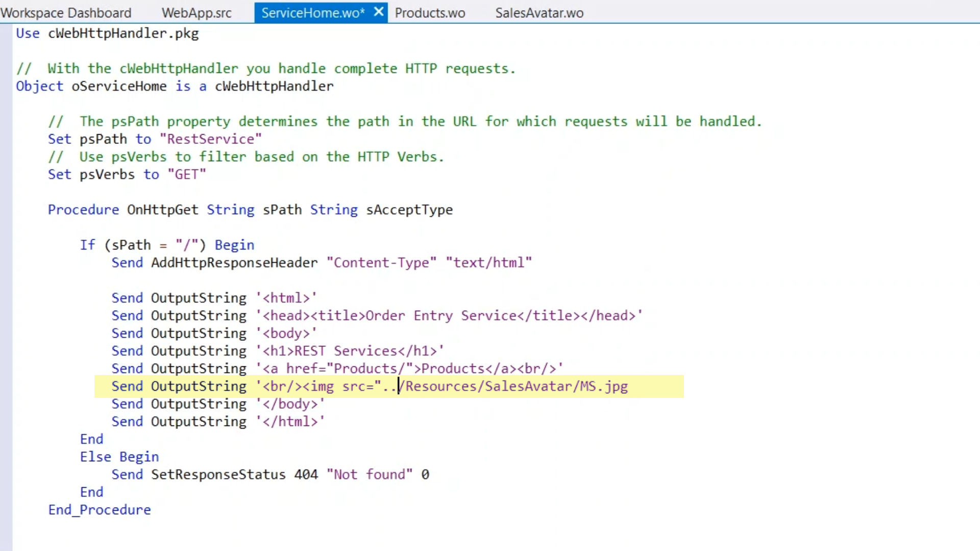The width and height of the screenshot is (980, 551).
Task: Click the 'Use cWebHttpHandler.pkg' line
Action: pyautogui.click(x=107, y=34)
